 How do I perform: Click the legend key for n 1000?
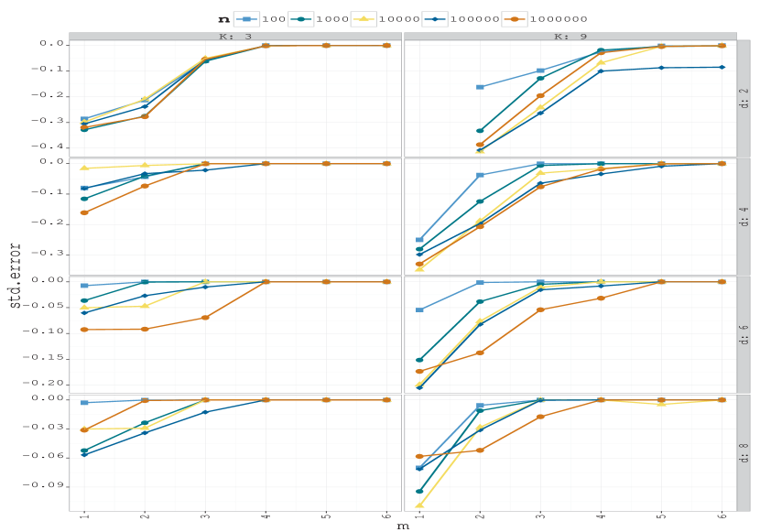coord(301,19)
